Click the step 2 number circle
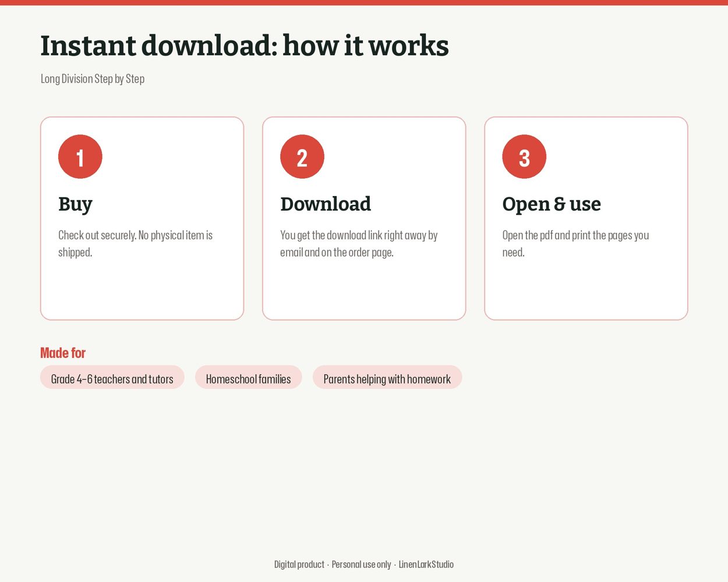Image resolution: width=728 pixels, height=582 pixels. tap(302, 157)
